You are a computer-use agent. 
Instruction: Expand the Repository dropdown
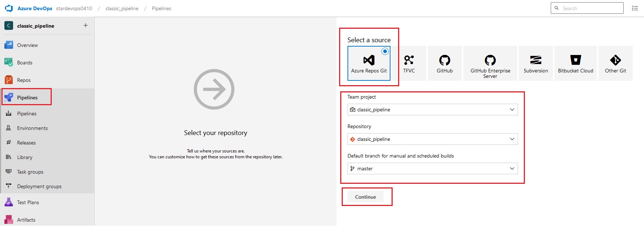(433, 139)
